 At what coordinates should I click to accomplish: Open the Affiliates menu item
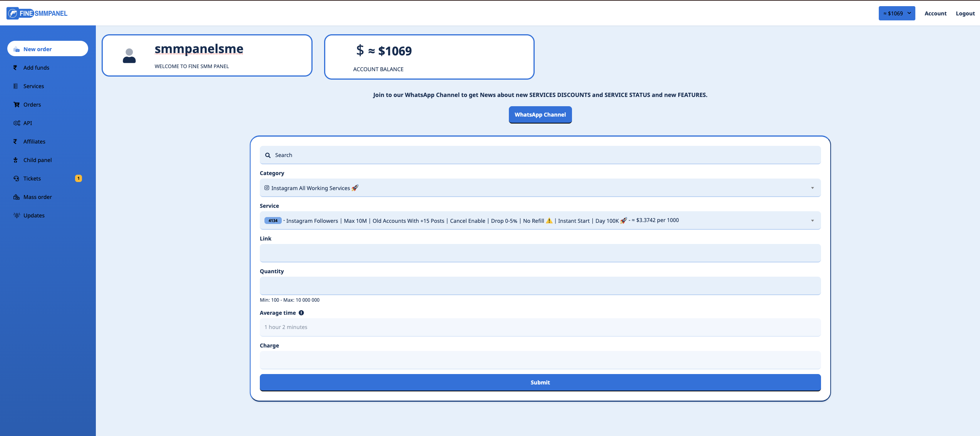(x=34, y=142)
